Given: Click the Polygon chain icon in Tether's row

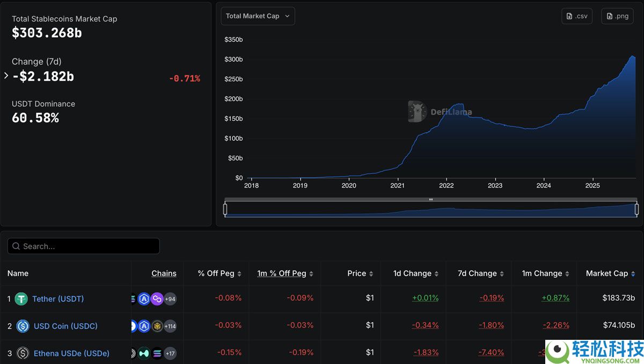Looking at the screenshot, I should coord(157,299).
